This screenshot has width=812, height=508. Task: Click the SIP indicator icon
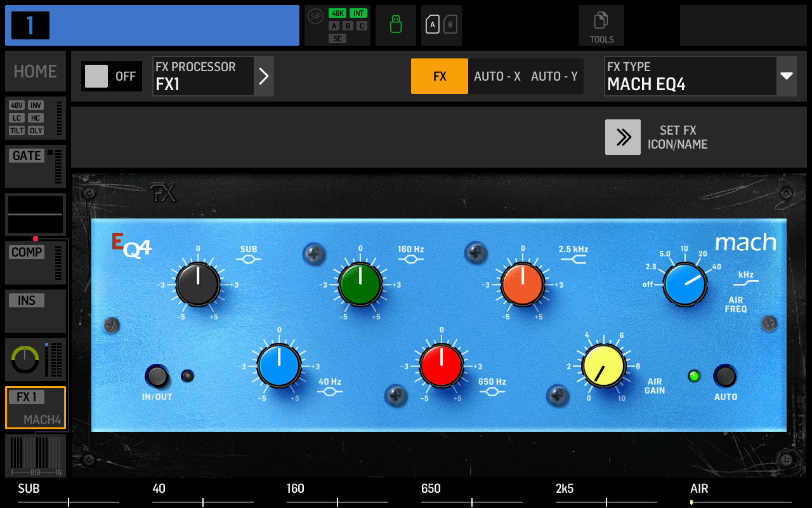[x=315, y=16]
